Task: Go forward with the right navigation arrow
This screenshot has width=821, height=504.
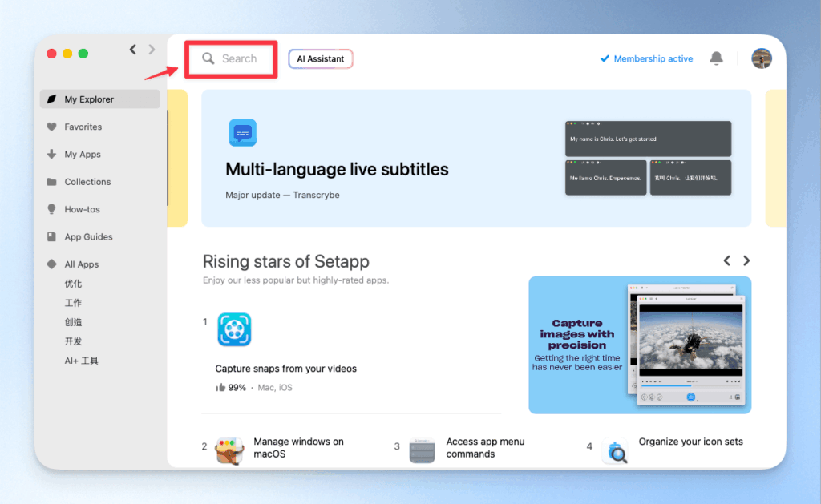Action: (x=152, y=50)
